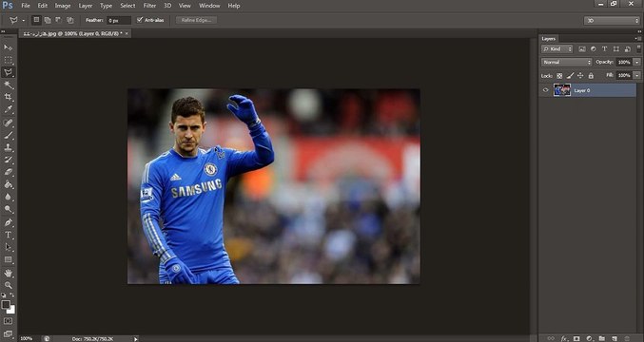Select the Rectangular Marquee tool
Viewport: 644px width, 342px height.
[8, 60]
